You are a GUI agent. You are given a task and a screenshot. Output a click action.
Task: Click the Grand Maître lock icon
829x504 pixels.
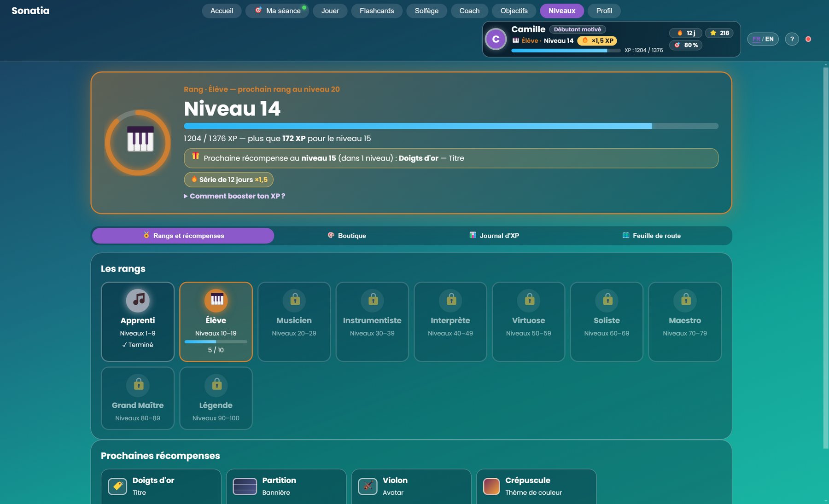coord(138,385)
